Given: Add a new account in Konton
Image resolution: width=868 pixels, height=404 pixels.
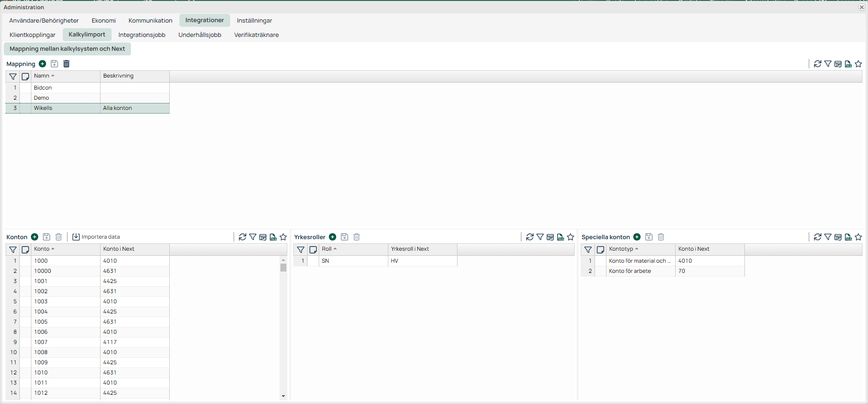Looking at the screenshot, I should click(35, 237).
